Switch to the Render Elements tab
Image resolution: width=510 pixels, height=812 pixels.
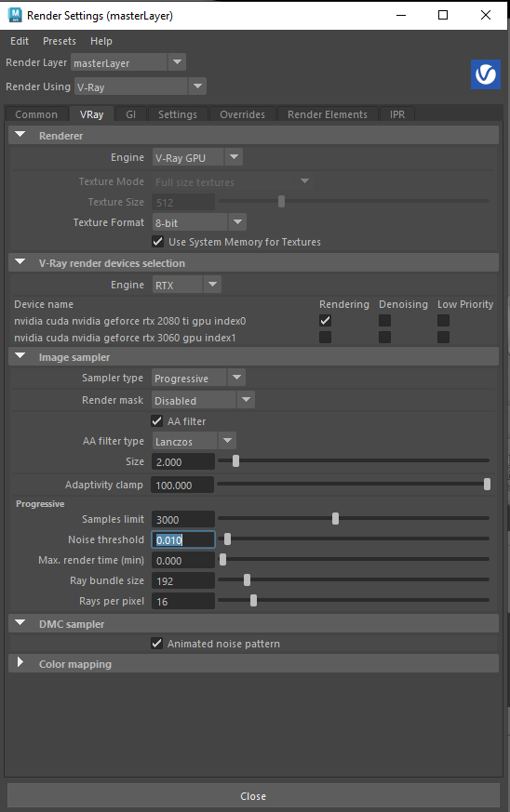point(328,114)
